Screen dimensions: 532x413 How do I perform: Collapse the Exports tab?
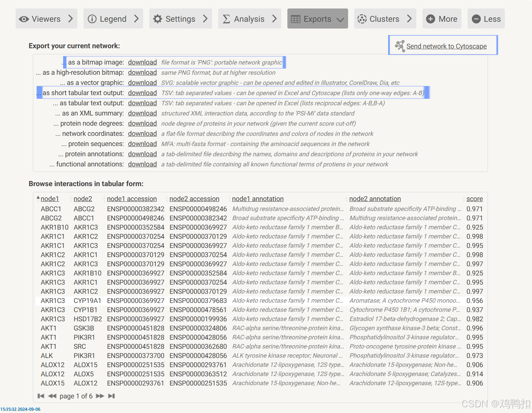tap(318, 19)
